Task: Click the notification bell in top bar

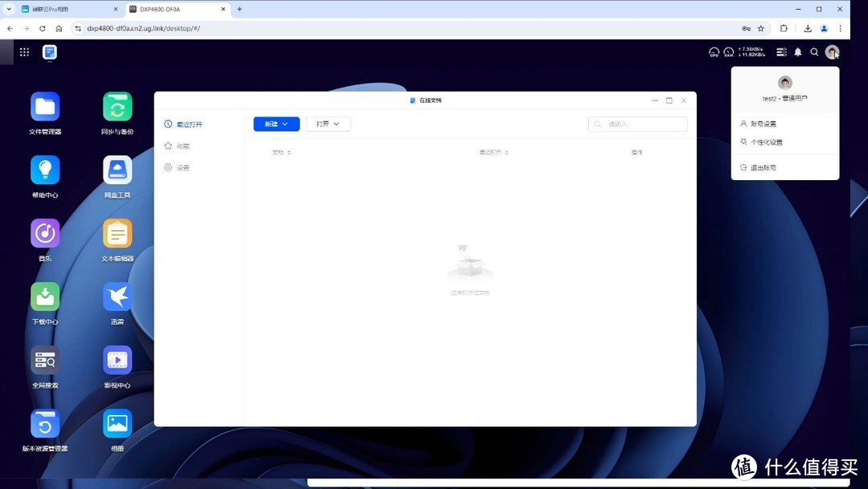Action: coord(797,51)
